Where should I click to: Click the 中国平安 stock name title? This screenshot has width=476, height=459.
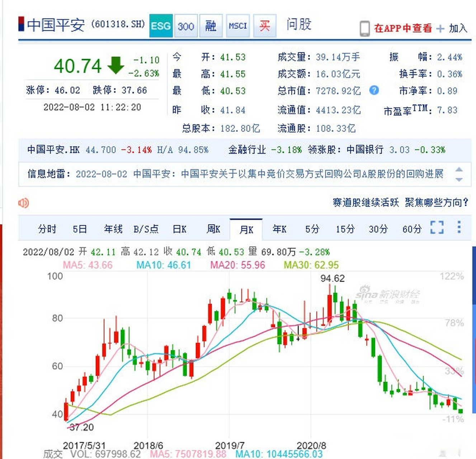(x=56, y=25)
